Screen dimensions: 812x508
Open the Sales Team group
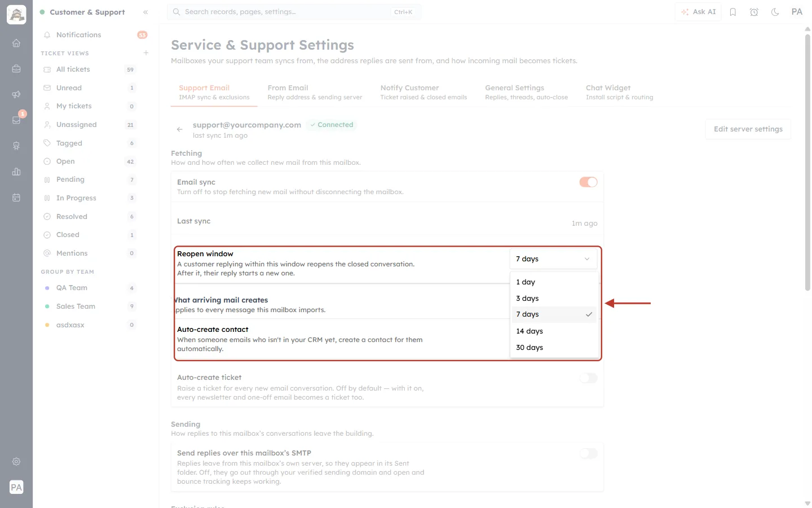coord(90,306)
